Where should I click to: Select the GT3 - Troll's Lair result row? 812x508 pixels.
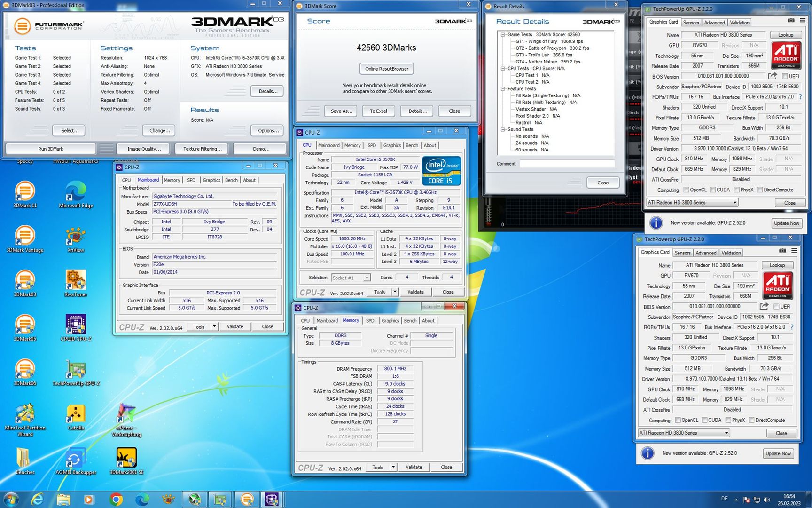click(544, 55)
